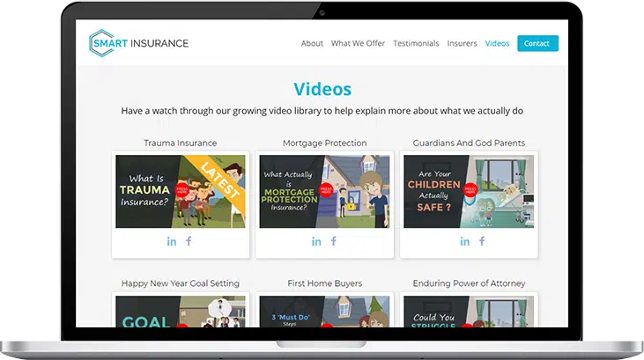This screenshot has width=644, height=360.
Task: Share Trauma Insurance video on Facebook
Action: [189, 241]
